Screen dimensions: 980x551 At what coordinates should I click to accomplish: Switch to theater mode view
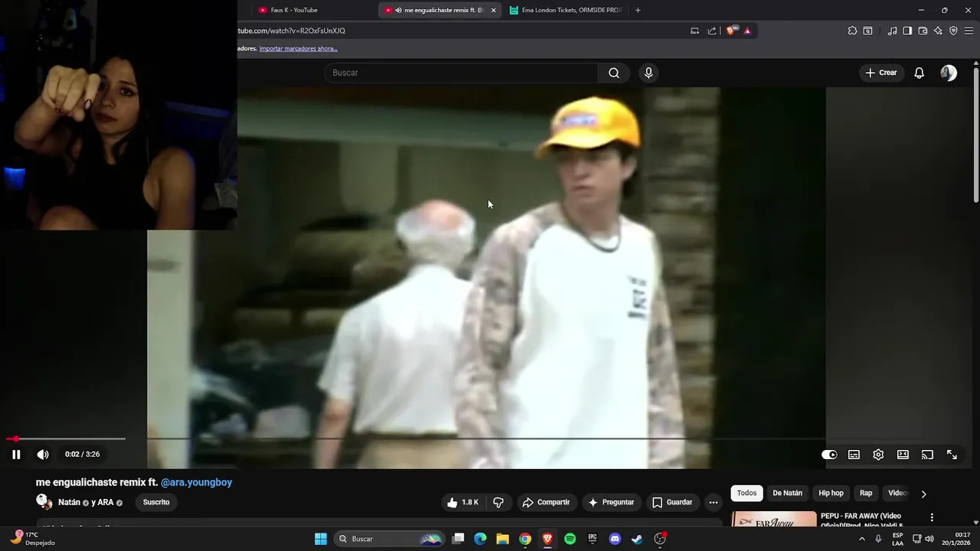coord(903,455)
